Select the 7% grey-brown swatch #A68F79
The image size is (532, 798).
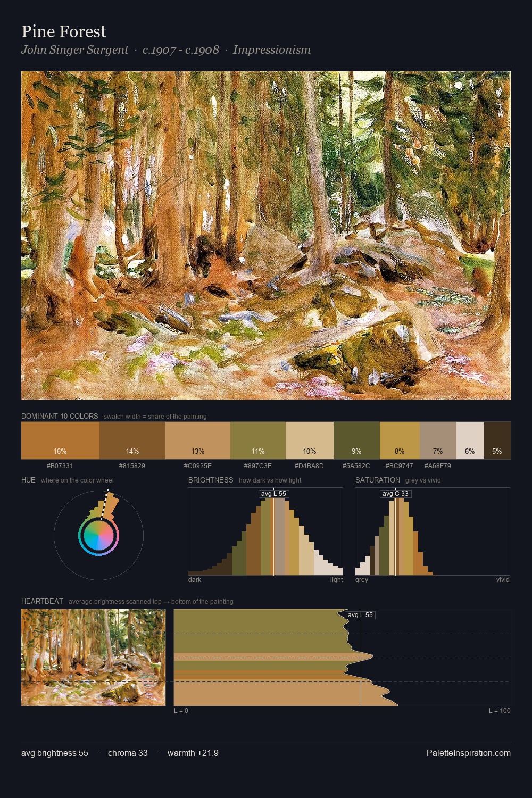(438, 440)
